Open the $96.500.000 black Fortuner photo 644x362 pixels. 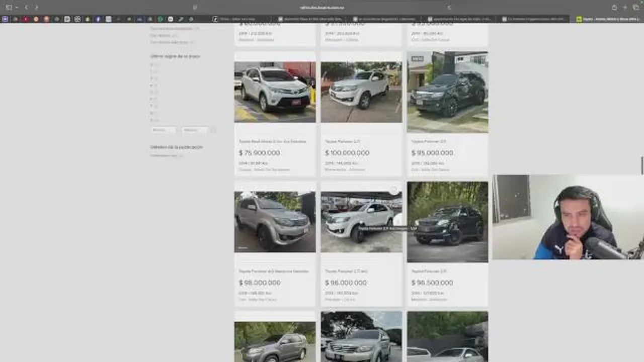click(x=447, y=222)
